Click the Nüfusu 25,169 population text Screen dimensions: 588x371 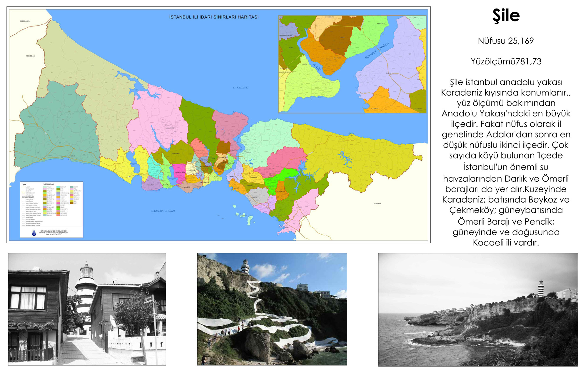pos(506,41)
